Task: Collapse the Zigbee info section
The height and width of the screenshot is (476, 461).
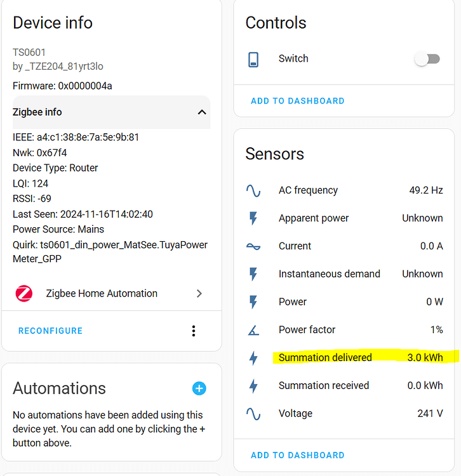Action: point(201,112)
